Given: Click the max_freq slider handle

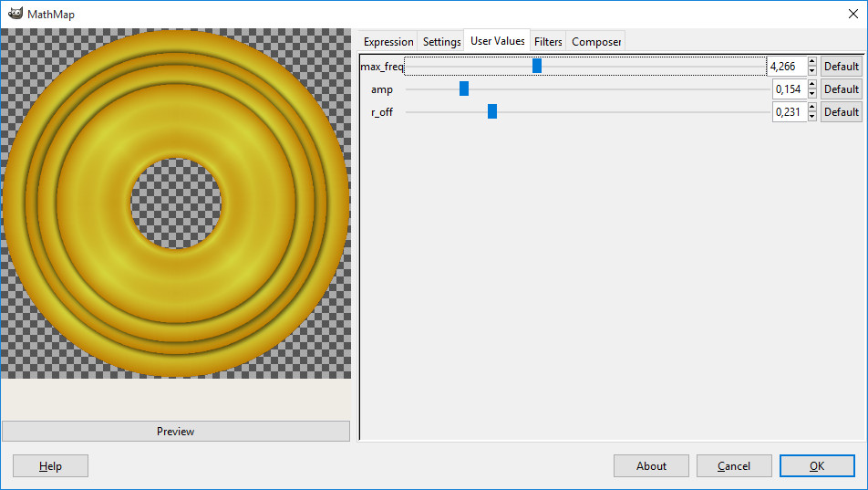Looking at the screenshot, I should 537,66.
